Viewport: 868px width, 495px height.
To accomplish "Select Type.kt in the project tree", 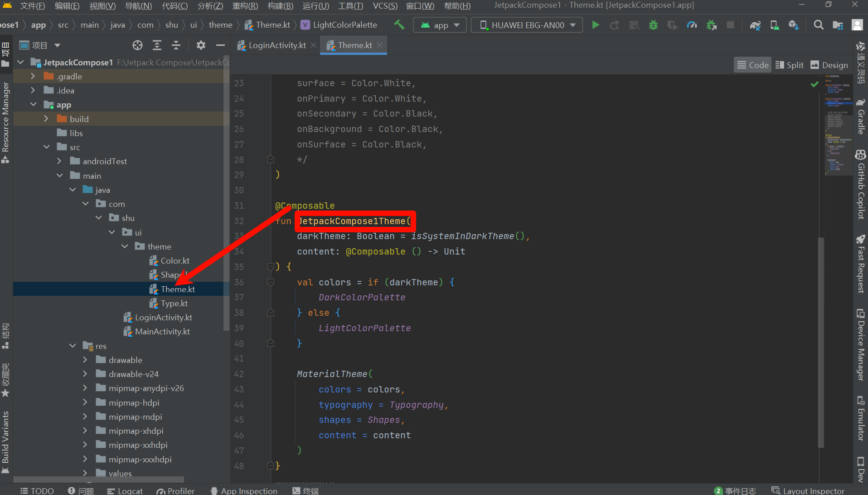I will 174,303.
